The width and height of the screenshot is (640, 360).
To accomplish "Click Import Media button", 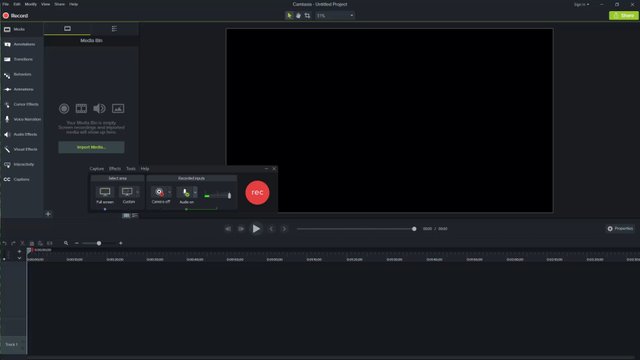I will click(91, 147).
